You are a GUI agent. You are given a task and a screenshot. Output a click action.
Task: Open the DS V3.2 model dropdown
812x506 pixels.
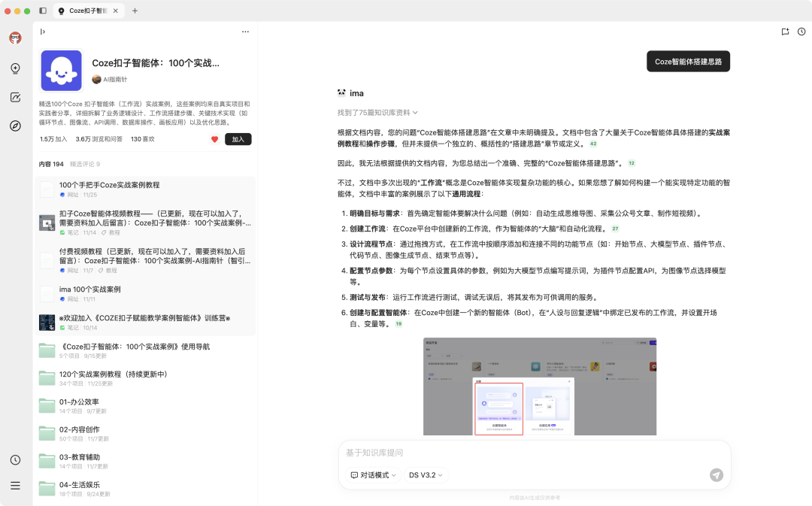[426, 475]
